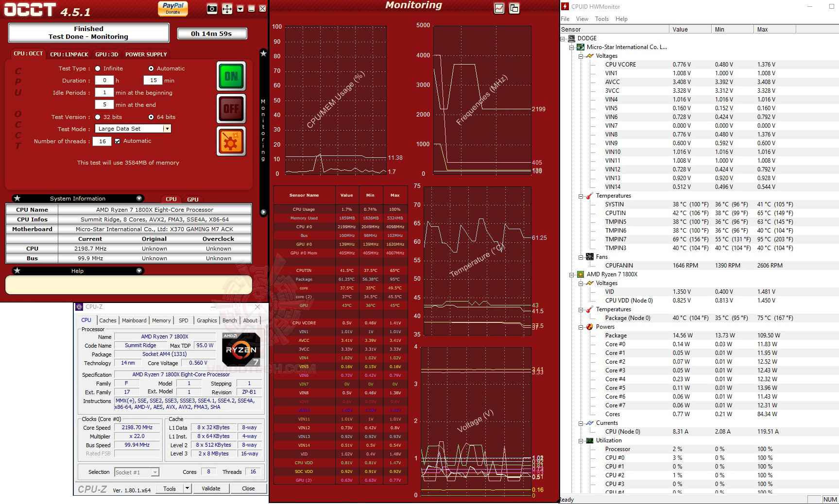Start the test with the green ON button
Image resolution: width=839 pixels, height=504 pixels.
[231, 76]
